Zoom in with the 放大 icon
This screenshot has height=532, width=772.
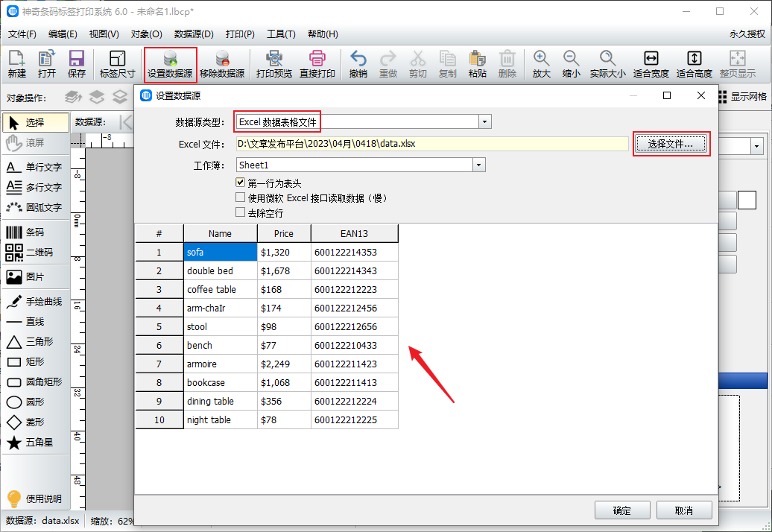pos(541,60)
